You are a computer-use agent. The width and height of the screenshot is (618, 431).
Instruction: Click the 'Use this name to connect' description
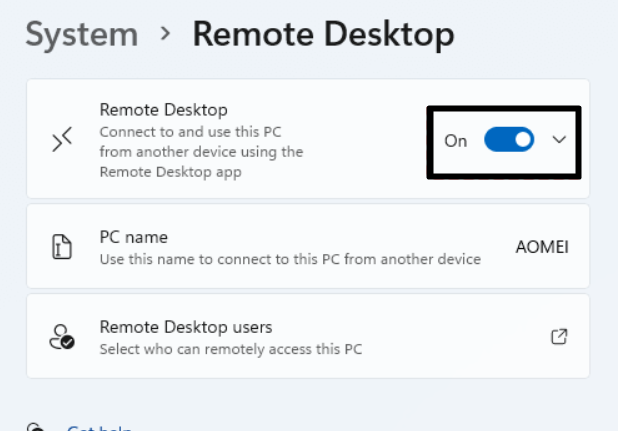(290, 259)
